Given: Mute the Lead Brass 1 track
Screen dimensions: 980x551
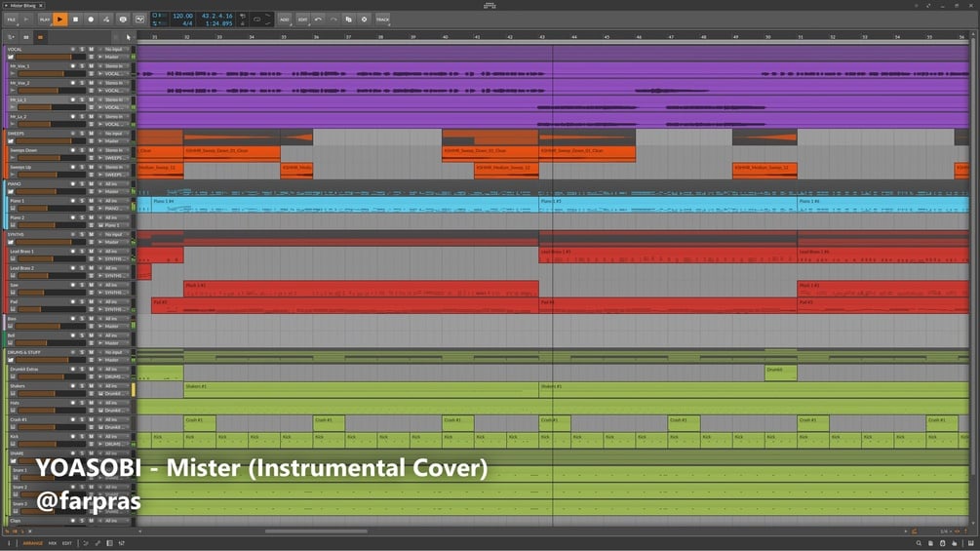Looking at the screenshot, I should coord(92,252).
